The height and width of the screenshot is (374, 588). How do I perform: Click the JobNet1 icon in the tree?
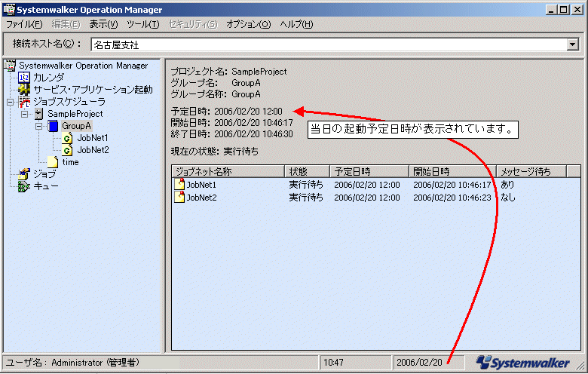pyautogui.click(x=67, y=138)
